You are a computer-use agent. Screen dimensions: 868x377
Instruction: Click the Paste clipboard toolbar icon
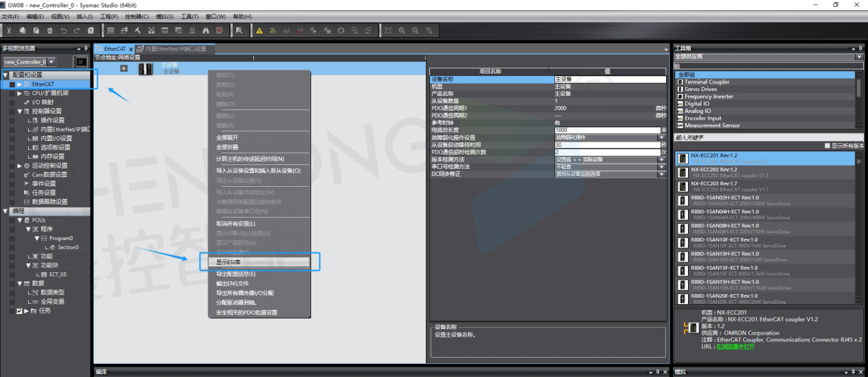tap(36, 30)
